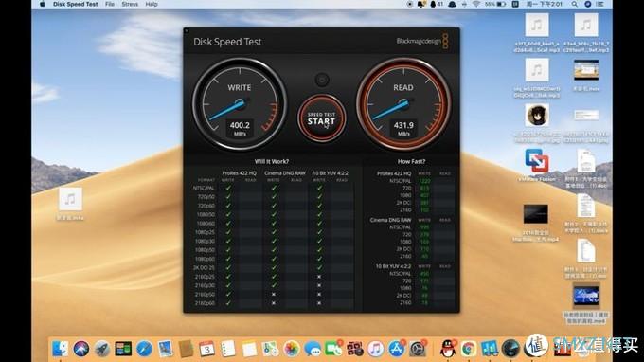Open Photos from the Dock
The width and height of the screenshot is (644, 362).
[292, 349]
